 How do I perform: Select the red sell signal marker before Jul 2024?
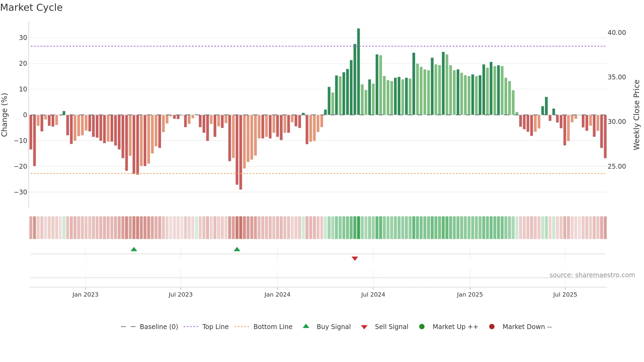click(x=355, y=258)
